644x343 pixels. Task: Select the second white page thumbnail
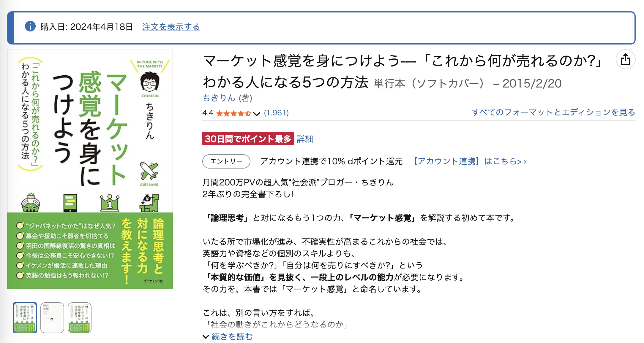(52, 318)
